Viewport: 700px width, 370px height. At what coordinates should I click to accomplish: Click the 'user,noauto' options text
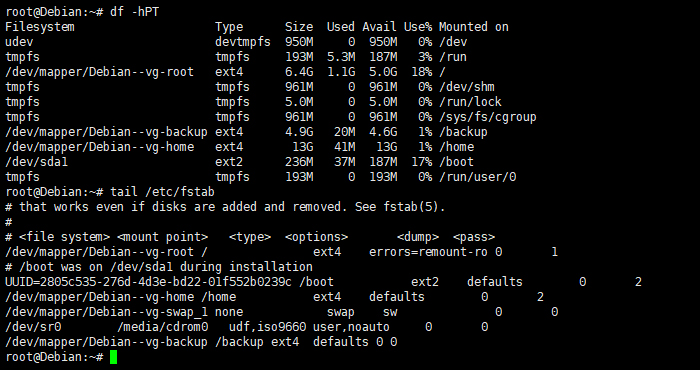coord(351,327)
